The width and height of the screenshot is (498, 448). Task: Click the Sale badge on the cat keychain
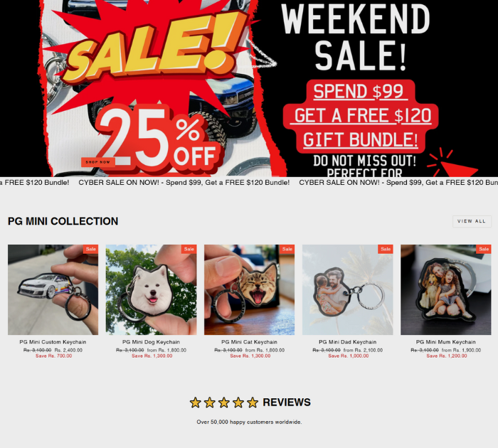(287, 249)
